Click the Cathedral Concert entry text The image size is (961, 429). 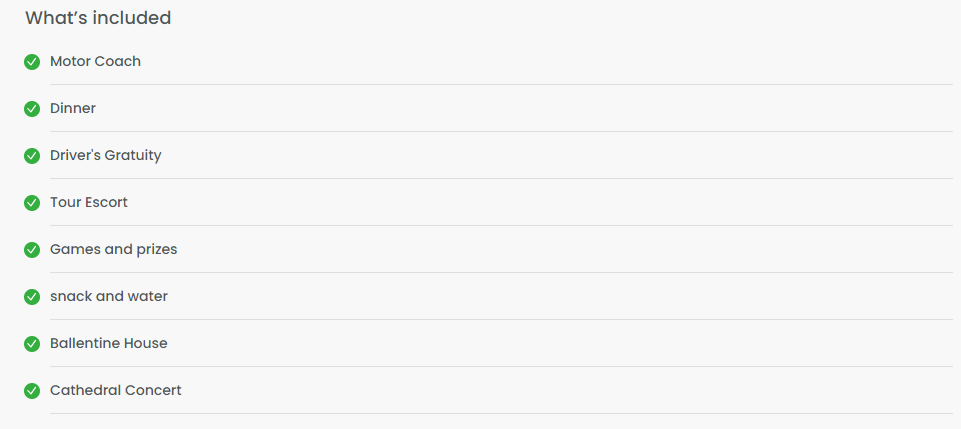116,390
